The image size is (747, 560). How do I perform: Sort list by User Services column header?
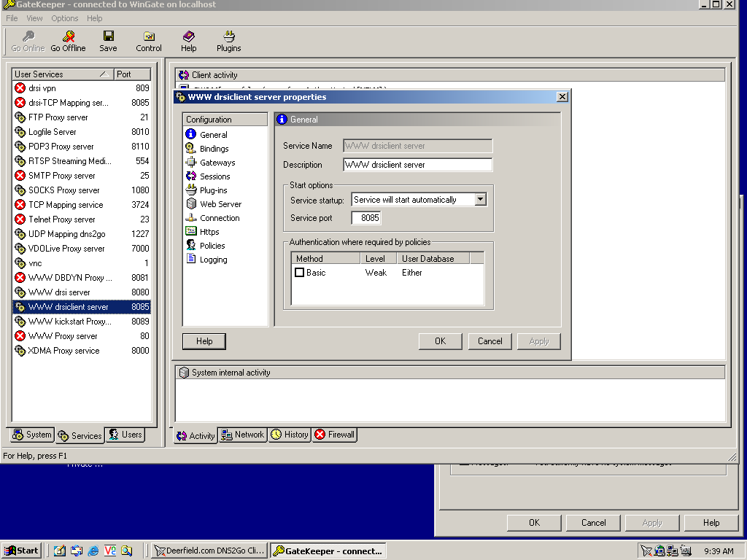[x=63, y=74]
